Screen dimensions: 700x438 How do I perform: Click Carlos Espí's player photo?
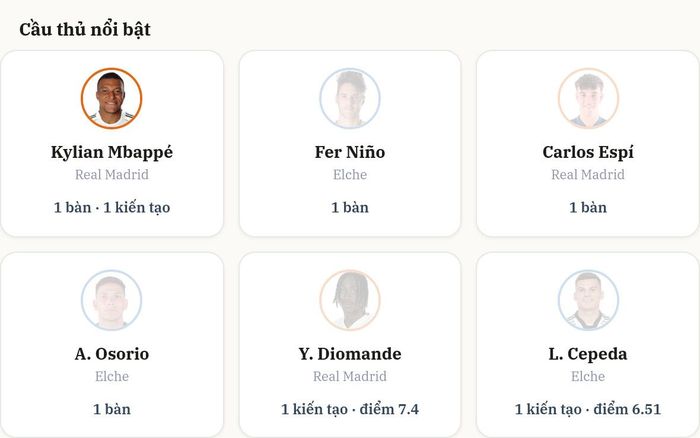click(x=588, y=98)
